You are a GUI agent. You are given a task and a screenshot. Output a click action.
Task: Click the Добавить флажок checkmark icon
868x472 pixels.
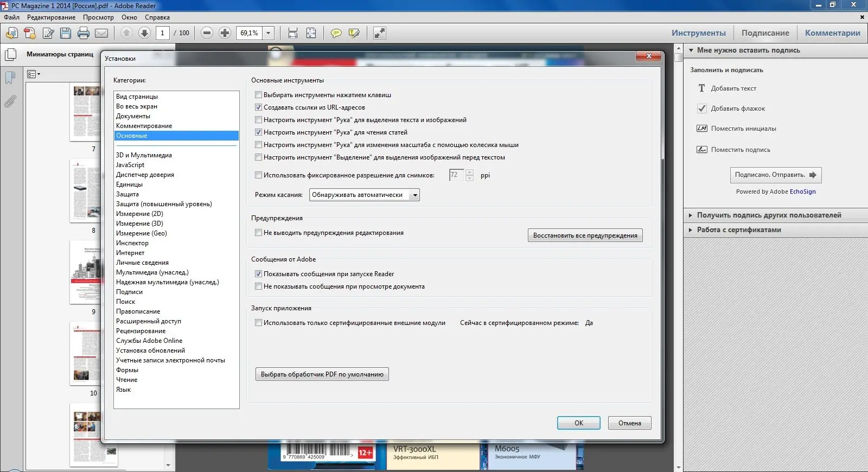pyautogui.click(x=702, y=108)
